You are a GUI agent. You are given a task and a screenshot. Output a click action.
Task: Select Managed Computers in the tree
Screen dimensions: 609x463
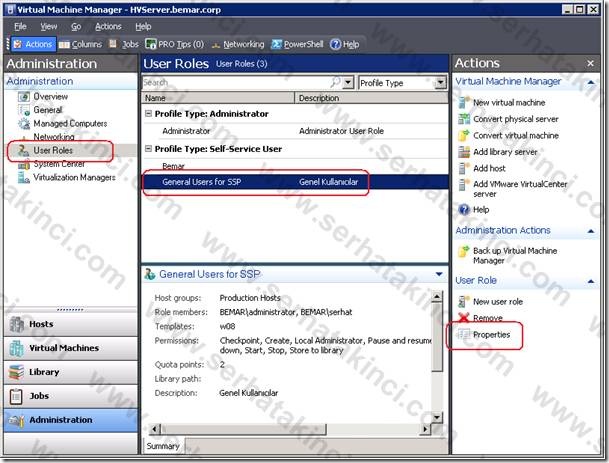pos(70,124)
